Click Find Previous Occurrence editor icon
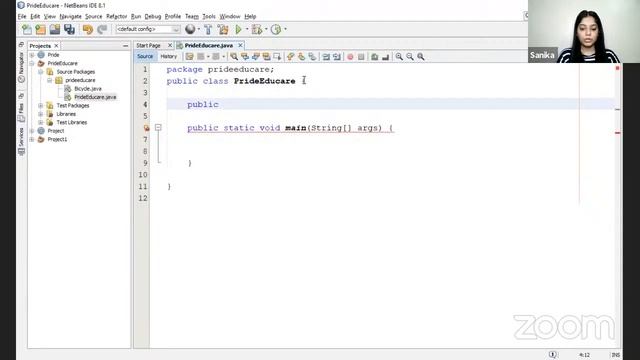Viewport: 640px width, 360px height. (x=245, y=57)
